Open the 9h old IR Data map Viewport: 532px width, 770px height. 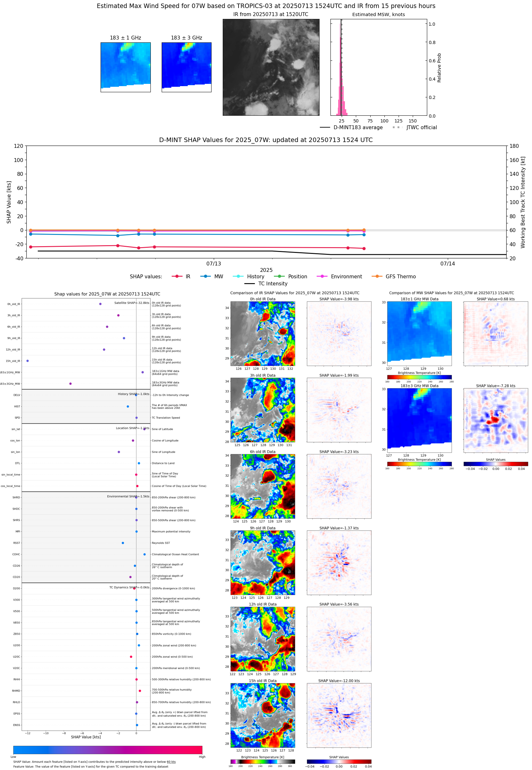click(263, 562)
